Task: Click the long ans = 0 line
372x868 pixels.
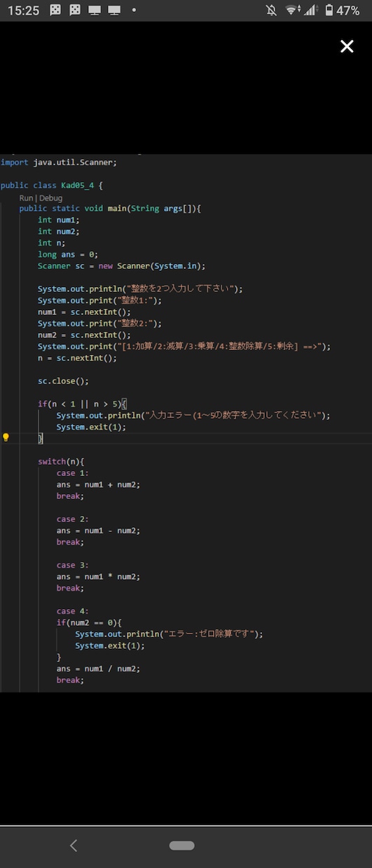Action: pyautogui.click(x=68, y=255)
